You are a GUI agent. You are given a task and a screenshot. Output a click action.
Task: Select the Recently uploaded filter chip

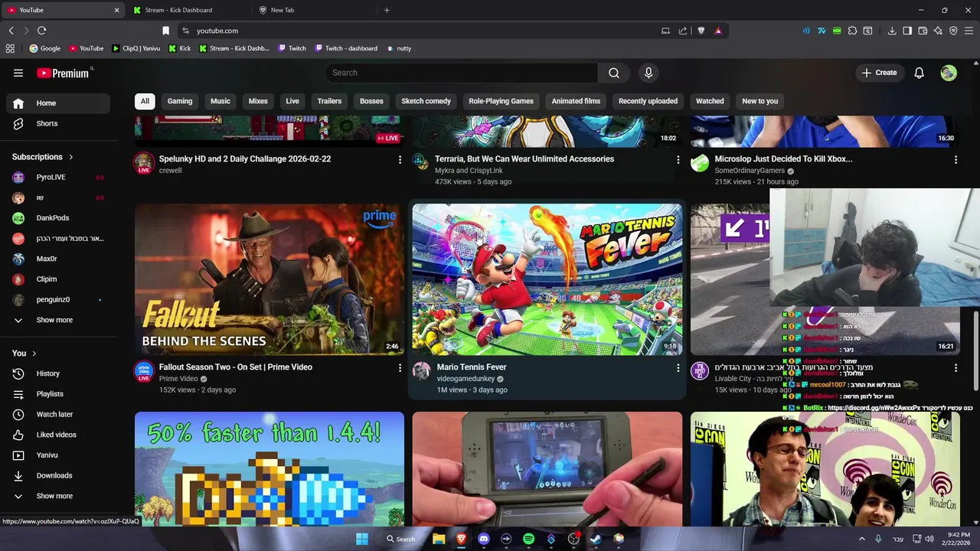pyautogui.click(x=648, y=101)
